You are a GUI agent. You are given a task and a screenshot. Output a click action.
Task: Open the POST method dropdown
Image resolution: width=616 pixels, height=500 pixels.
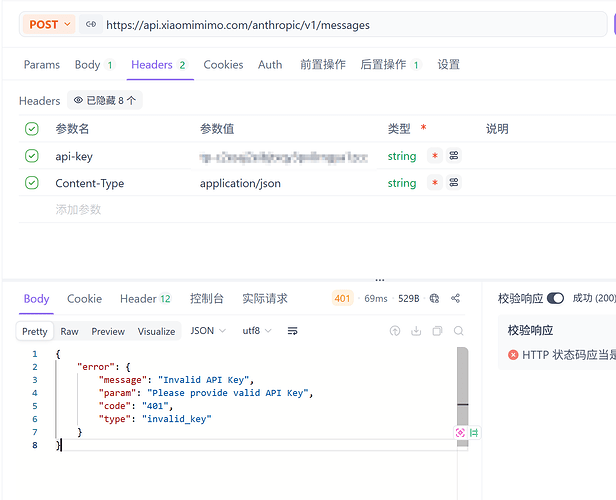click(x=49, y=24)
